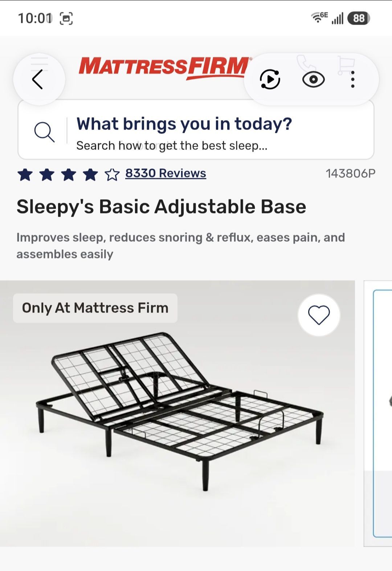Tap the battery indicator in status bar
The width and height of the screenshot is (392, 571).
coord(358,18)
